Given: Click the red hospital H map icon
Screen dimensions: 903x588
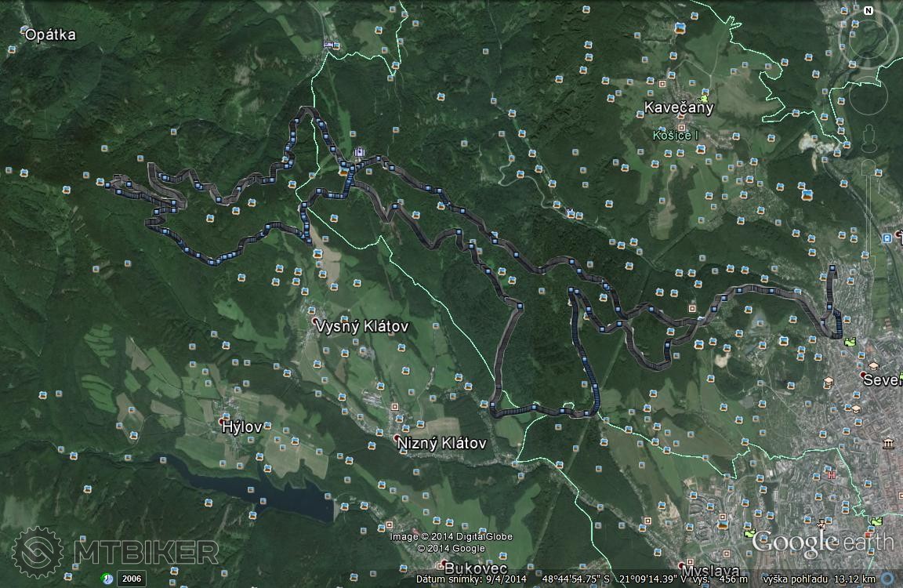Looking at the screenshot, I should (x=832, y=474).
